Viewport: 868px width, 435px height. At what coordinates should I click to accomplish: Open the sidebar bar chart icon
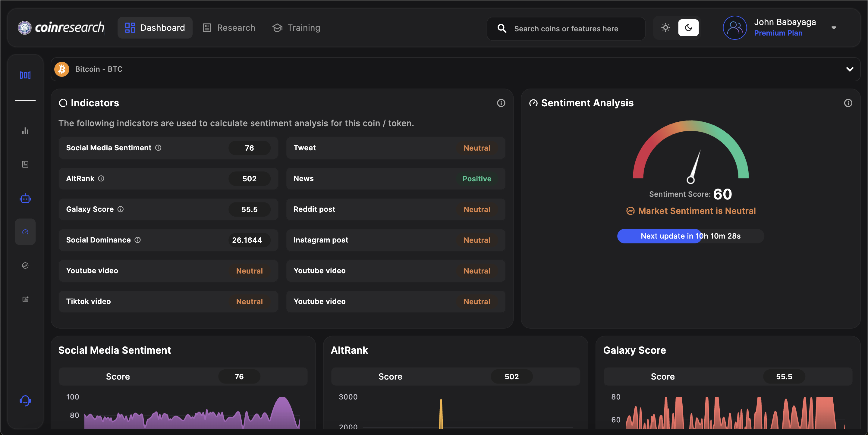point(25,131)
